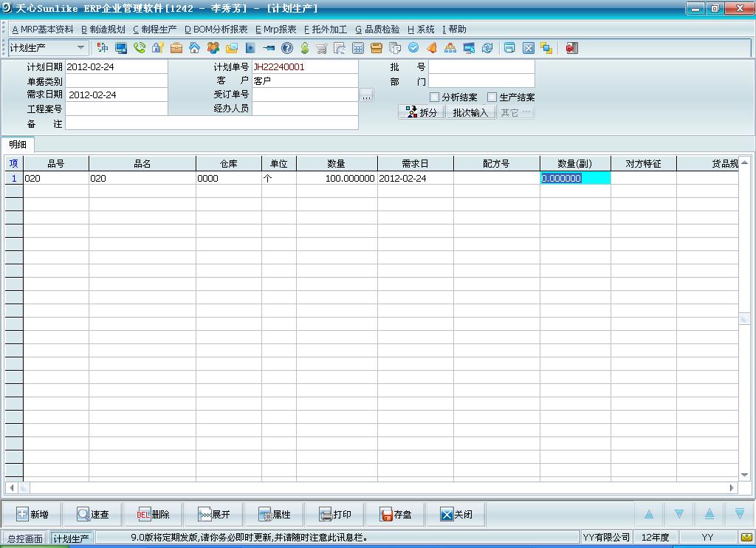Click the 批次输入 button
Viewport: 756px width, 548px height.
click(470, 112)
